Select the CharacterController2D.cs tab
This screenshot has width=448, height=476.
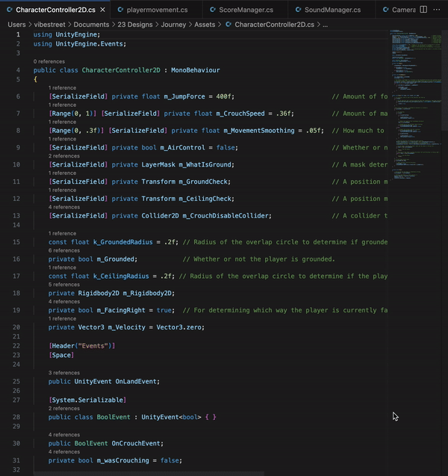tap(55, 10)
